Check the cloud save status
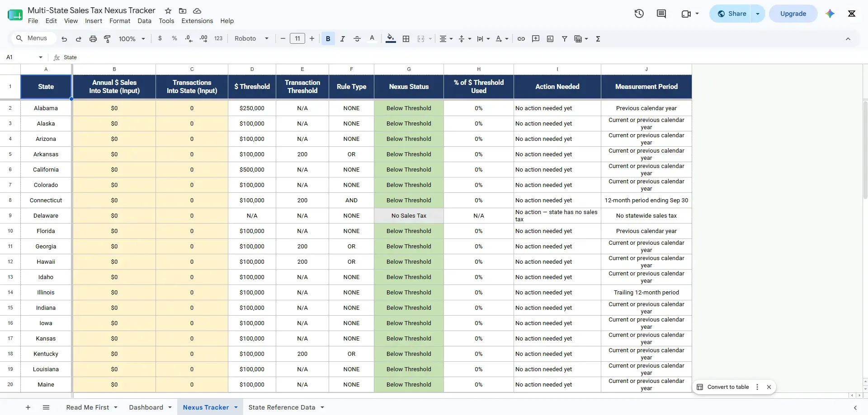The height and width of the screenshot is (415, 868). [197, 11]
